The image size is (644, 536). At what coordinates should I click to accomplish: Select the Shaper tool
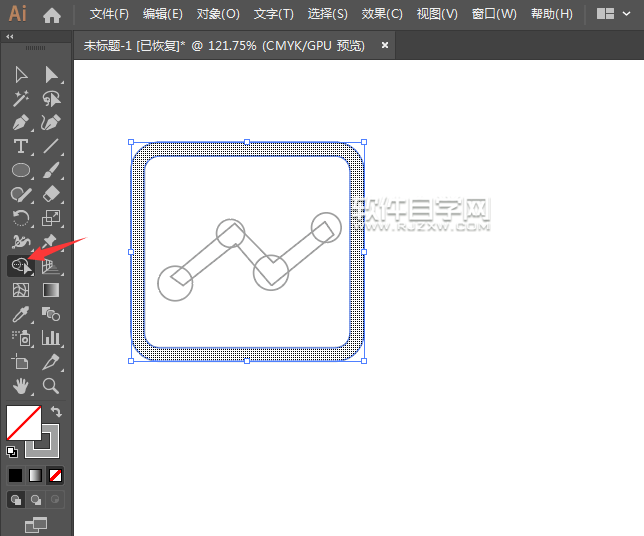click(x=21, y=194)
